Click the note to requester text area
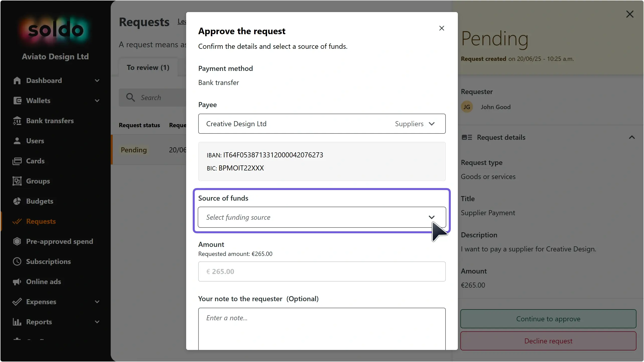Image resolution: width=644 pixels, height=362 pixels. (x=322, y=329)
